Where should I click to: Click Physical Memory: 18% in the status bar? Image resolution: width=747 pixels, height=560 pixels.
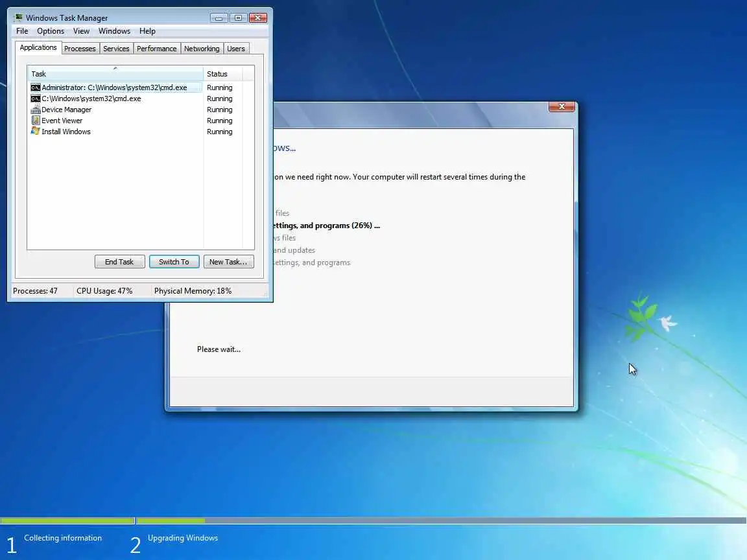click(x=193, y=291)
